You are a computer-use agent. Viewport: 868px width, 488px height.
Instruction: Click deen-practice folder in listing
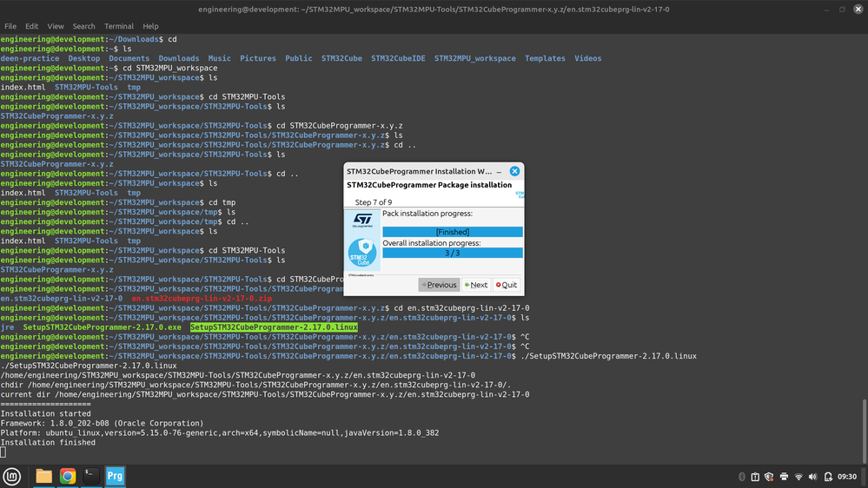pyautogui.click(x=30, y=58)
